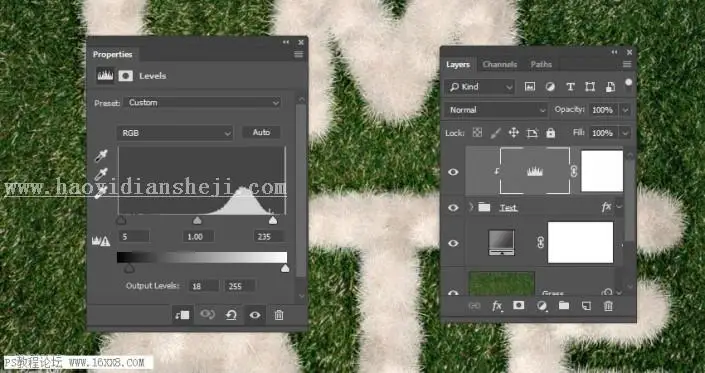This screenshot has width=705, height=373.
Task: Hide the Levels adjustment layer
Action: [x=453, y=172]
